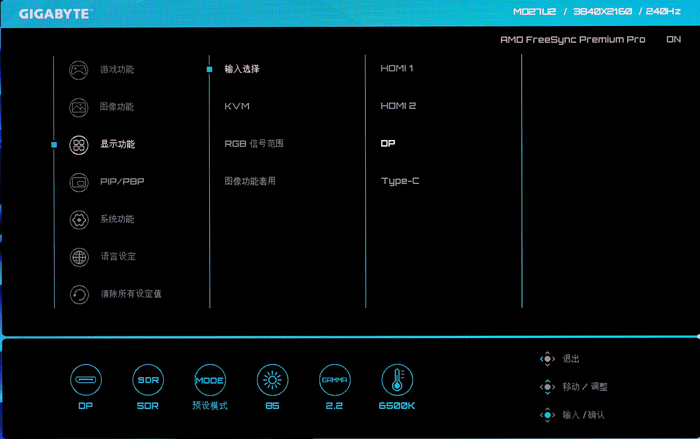
Task: Click the PIP/PBP icon in sidebar
Action: (79, 182)
